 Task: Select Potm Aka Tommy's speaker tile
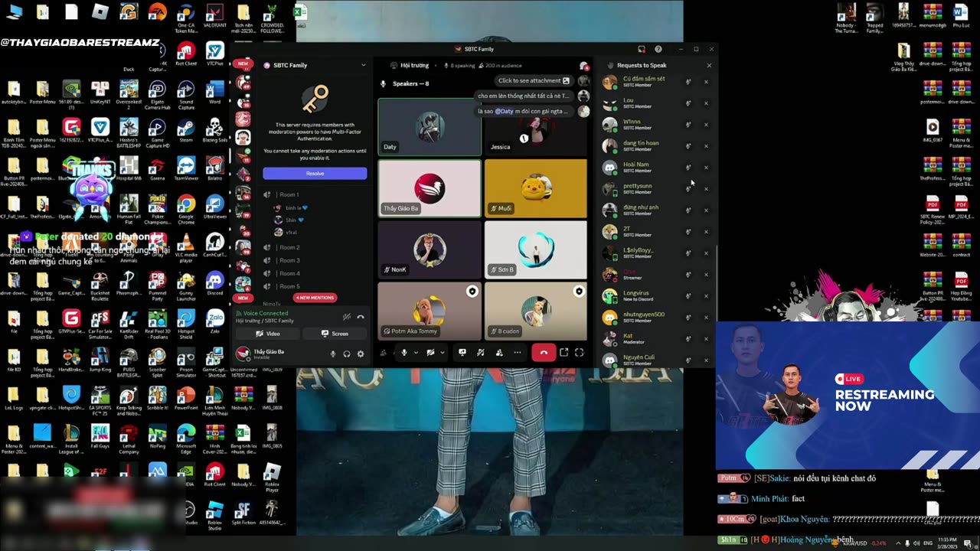coord(430,311)
